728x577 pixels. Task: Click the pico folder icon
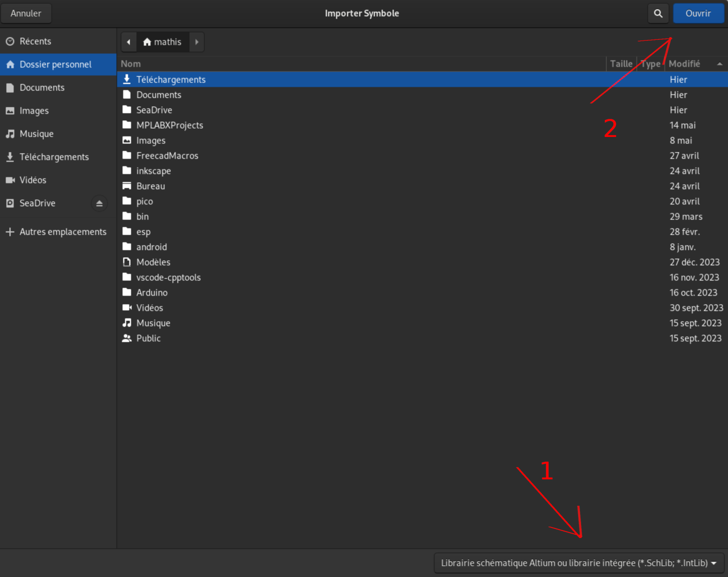pos(127,201)
